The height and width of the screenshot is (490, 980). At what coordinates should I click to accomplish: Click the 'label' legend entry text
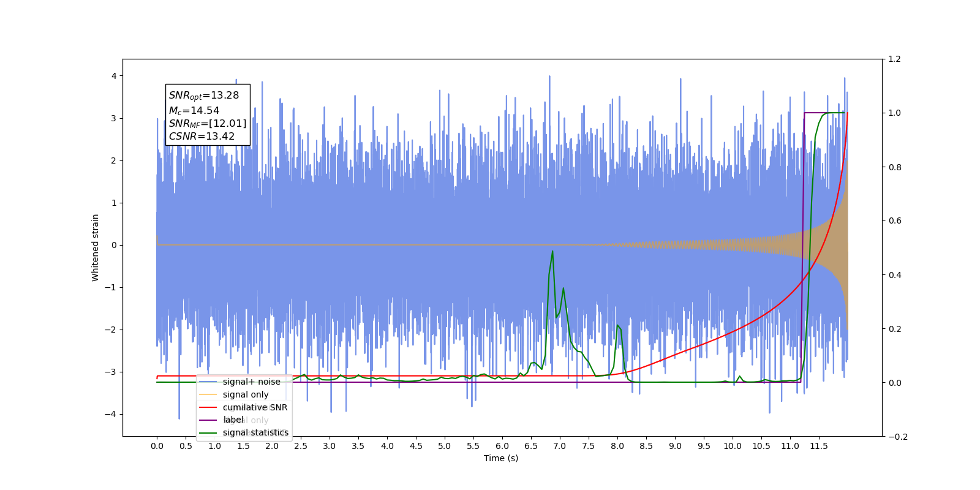(x=233, y=420)
